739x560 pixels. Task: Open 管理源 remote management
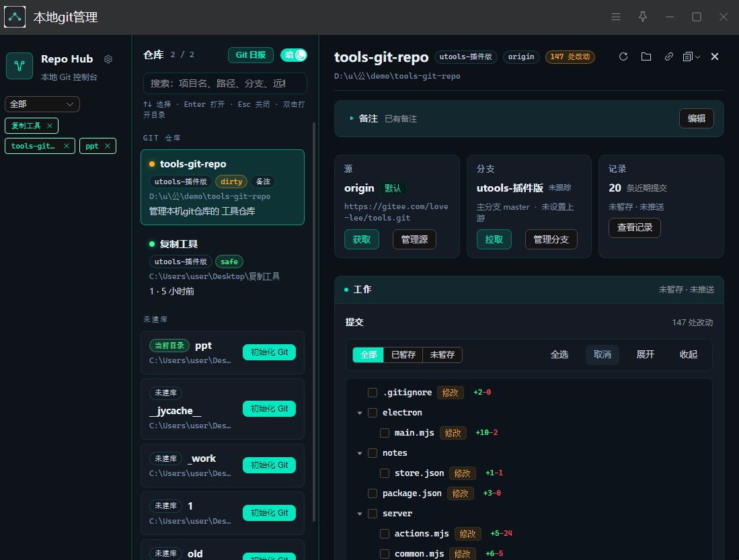coord(414,239)
